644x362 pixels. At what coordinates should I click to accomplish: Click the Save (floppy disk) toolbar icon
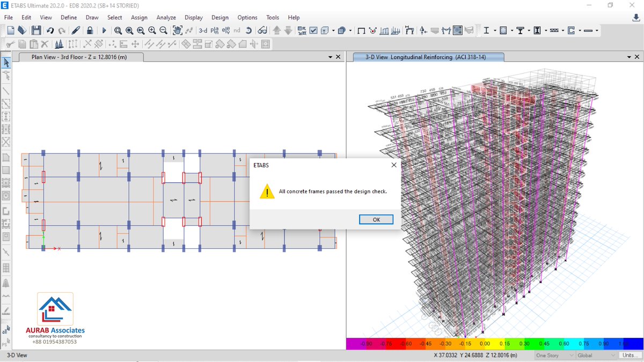click(36, 31)
